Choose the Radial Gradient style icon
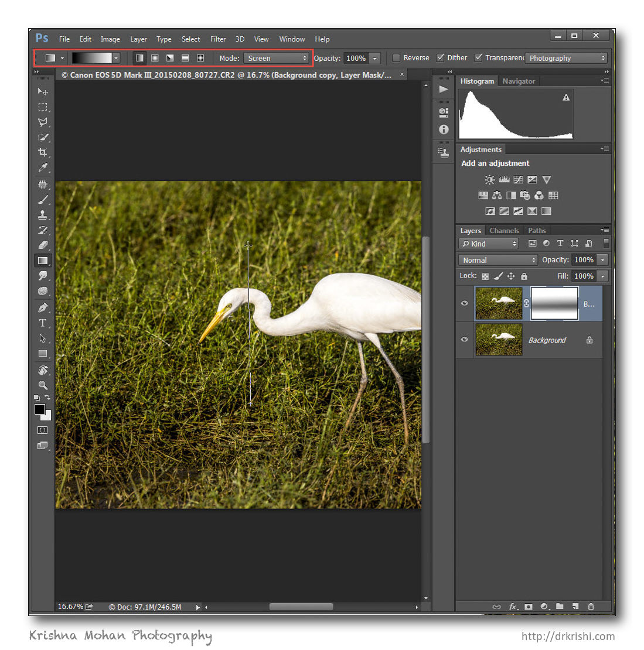The height and width of the screenshot is (650, 644). [155, 58]
